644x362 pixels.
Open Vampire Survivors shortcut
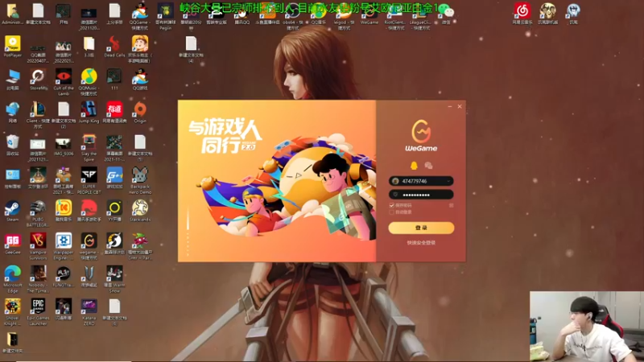tap(38, 246)
